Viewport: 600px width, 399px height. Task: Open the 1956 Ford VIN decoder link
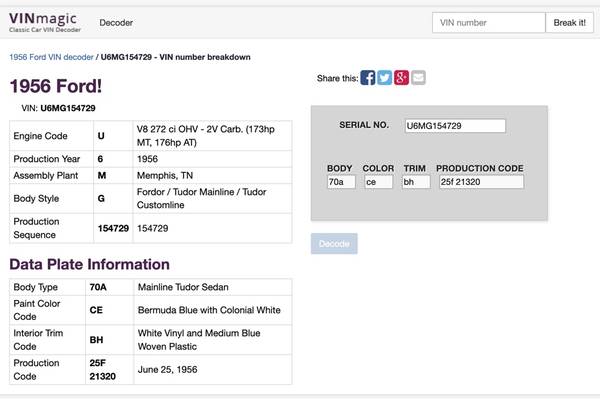coord(51,57)
